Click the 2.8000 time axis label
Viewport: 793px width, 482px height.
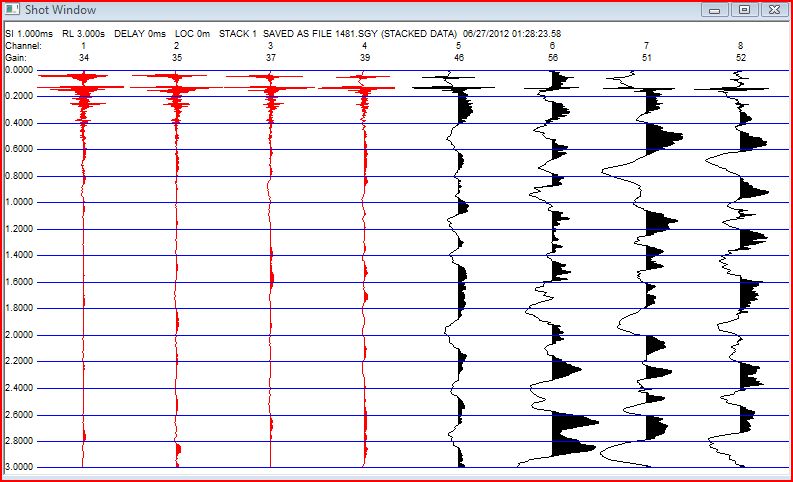click(19, 441)
